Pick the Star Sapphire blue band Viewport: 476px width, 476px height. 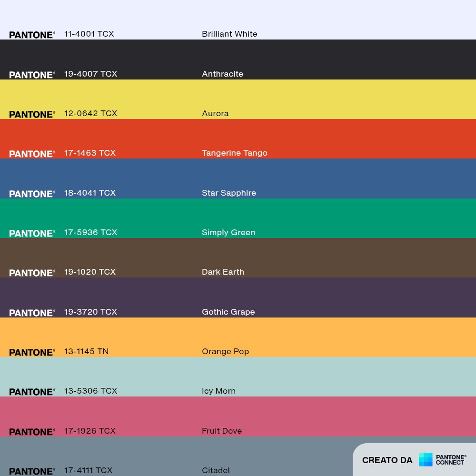(238, 178)
